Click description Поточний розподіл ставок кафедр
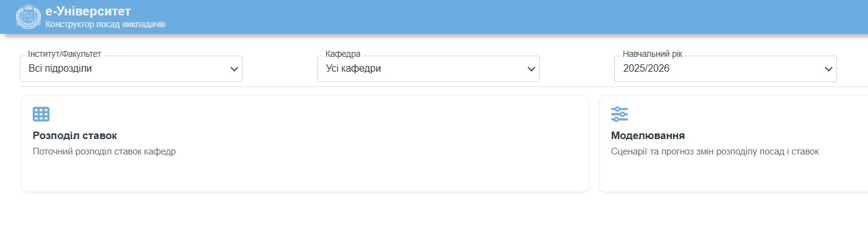 [x=105, y=151]
